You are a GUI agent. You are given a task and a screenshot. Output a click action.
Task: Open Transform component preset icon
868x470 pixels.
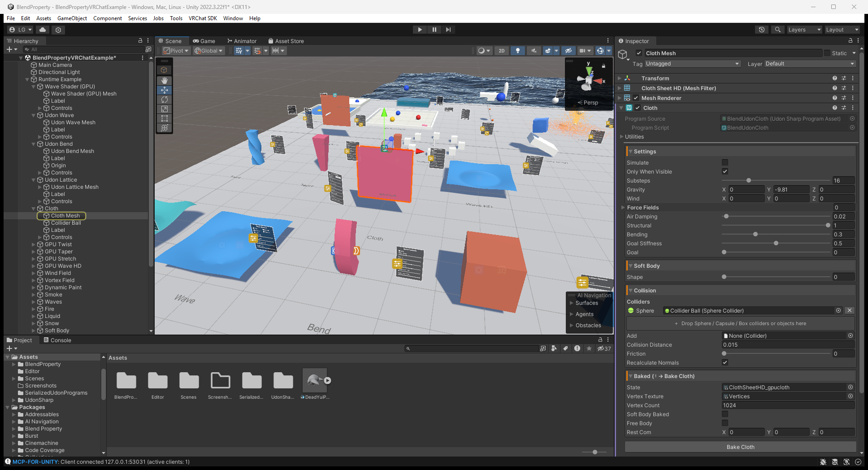tap(844, 78)
